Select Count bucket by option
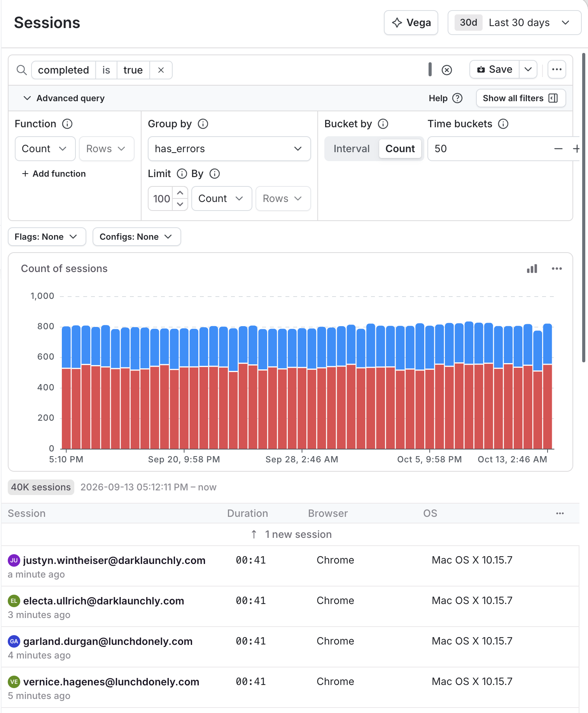The height and width of the screenshot is (713, 588). click(400, 149)
